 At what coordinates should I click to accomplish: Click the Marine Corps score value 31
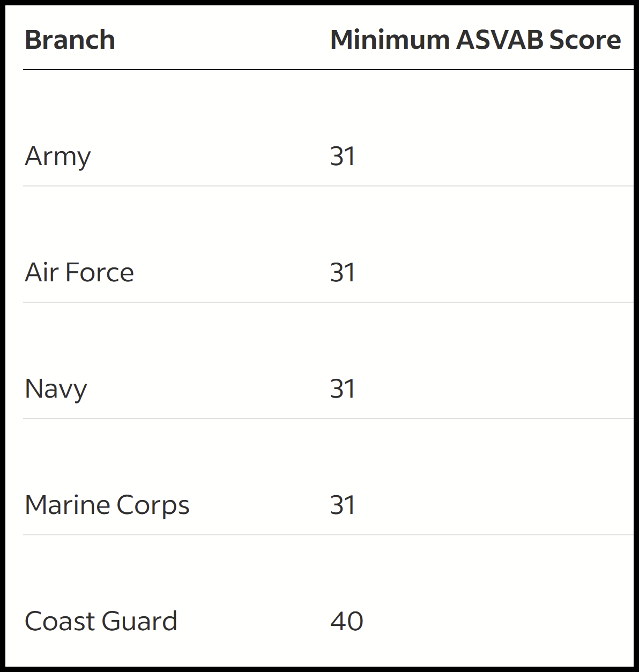tap(343, 505)
